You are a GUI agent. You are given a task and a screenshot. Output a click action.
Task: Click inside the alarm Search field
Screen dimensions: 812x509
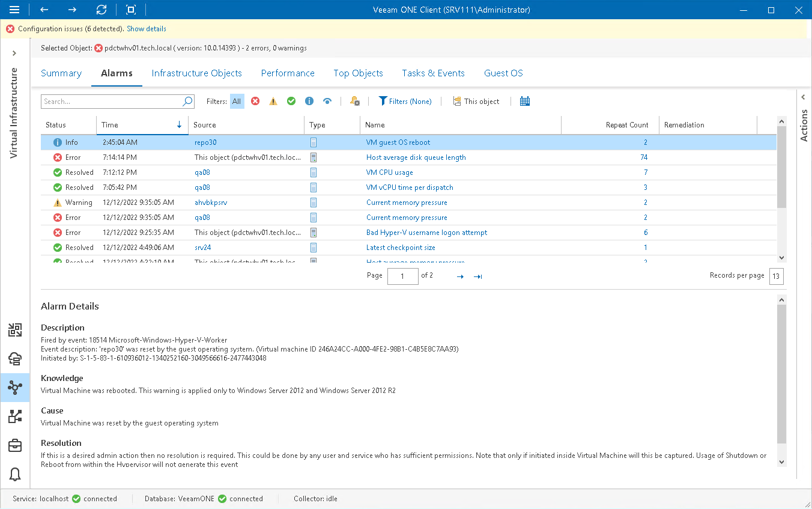(x=108, y=101)
